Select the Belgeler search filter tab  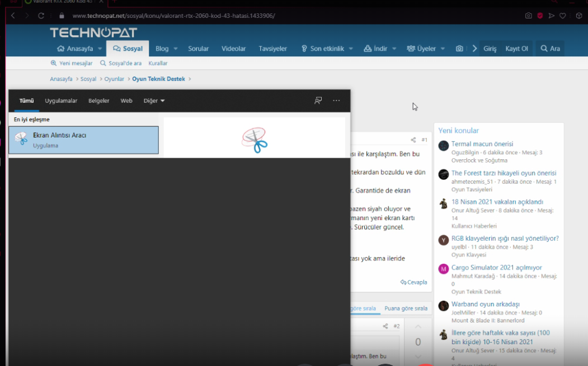click(x=99, y=101)
